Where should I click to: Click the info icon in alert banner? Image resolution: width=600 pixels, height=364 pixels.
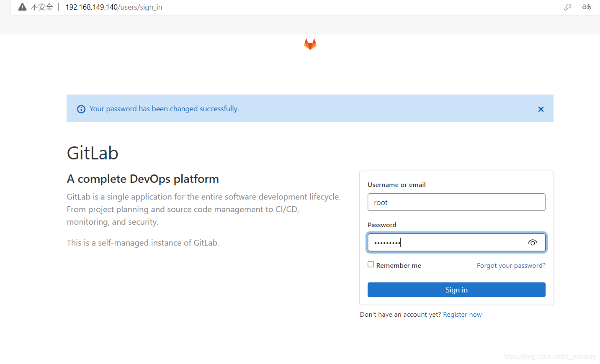81,109
